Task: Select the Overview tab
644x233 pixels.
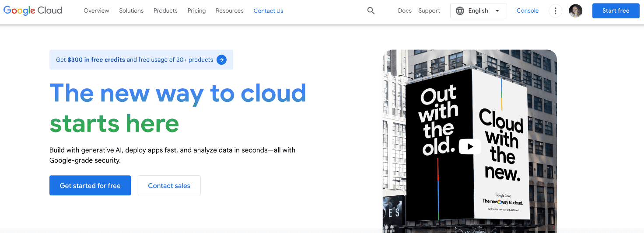Action: 96,11
